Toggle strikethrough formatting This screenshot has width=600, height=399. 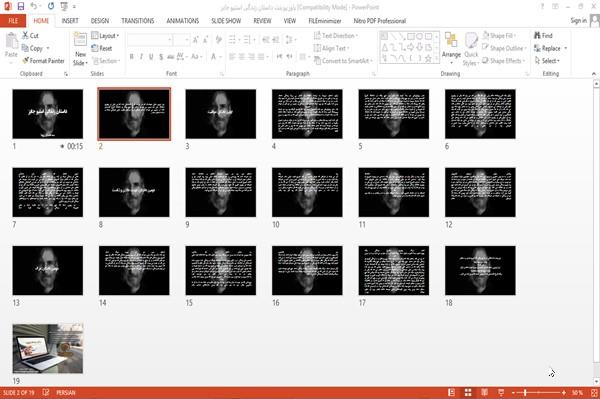point(171,57)
